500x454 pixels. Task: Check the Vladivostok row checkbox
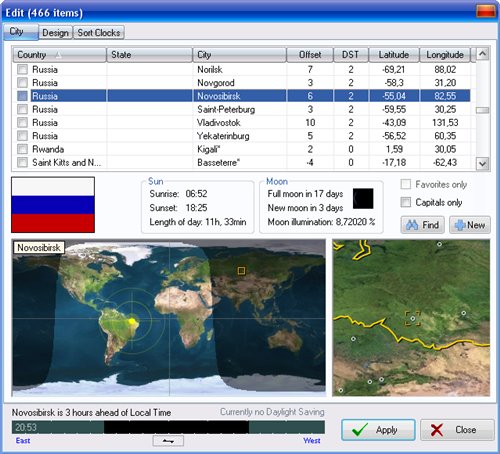(22, 123)
